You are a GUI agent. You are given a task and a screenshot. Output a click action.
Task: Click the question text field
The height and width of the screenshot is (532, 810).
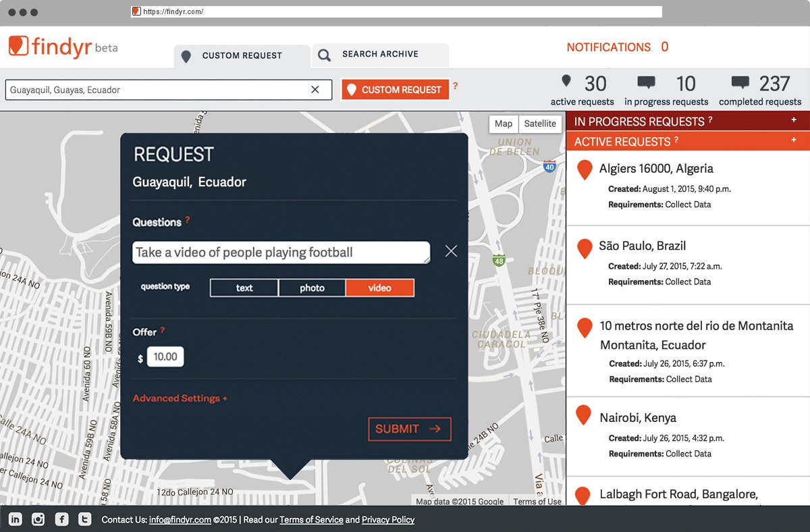[281, 252]
